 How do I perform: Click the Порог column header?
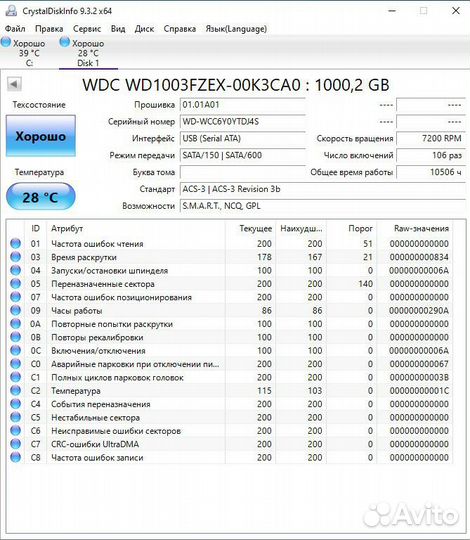[351, 228]
